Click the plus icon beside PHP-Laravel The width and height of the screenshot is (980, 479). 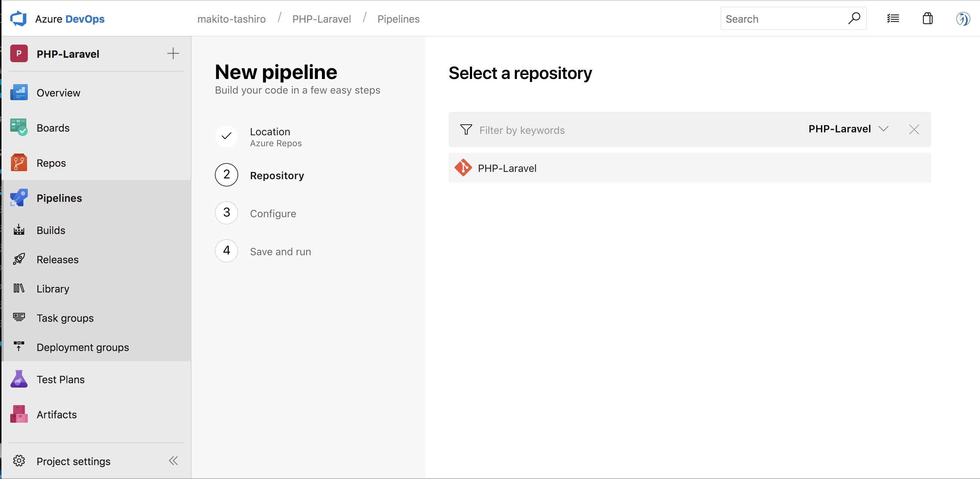(173, 53)
